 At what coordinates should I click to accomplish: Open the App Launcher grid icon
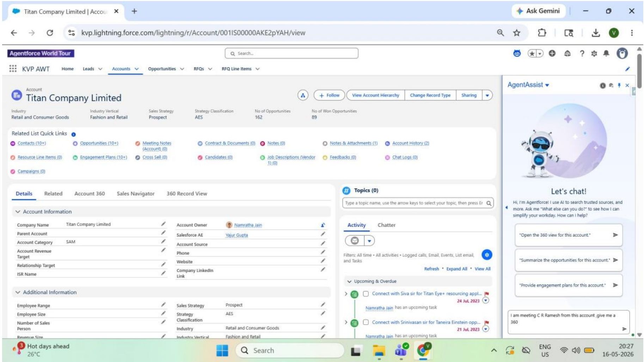click(x=13, y=69)
